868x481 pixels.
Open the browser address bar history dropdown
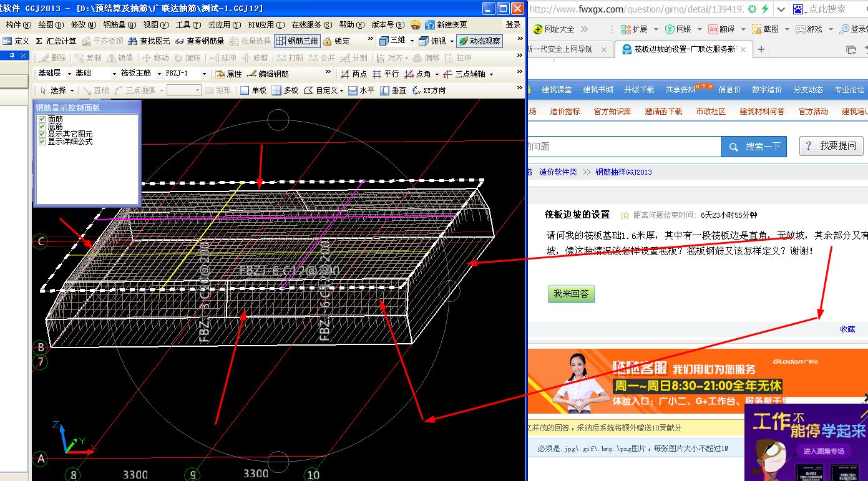781,9
